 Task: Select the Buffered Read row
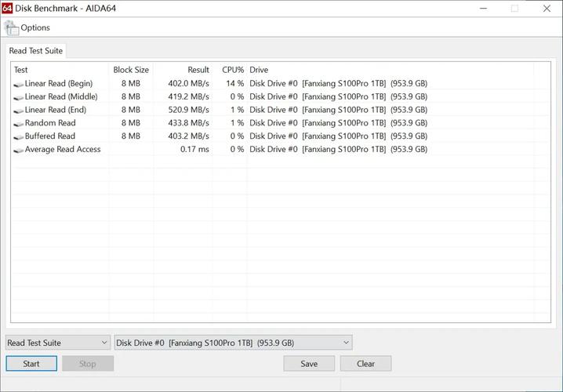click(281, 136)
